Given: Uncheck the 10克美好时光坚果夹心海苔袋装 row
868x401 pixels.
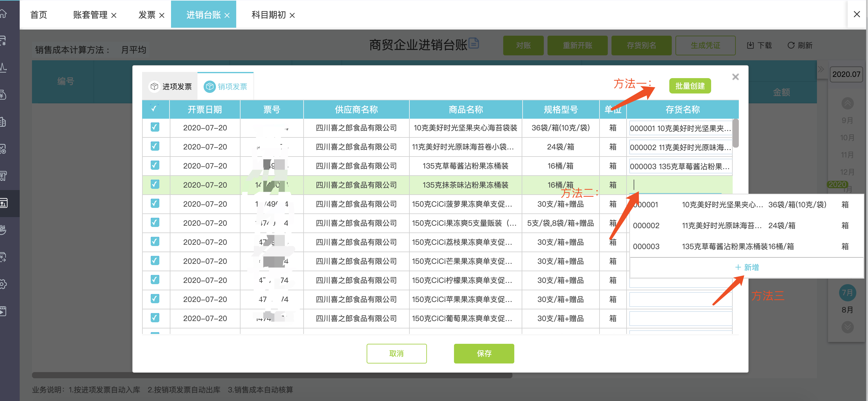Looking at the screenshot, I should (155, 127).
